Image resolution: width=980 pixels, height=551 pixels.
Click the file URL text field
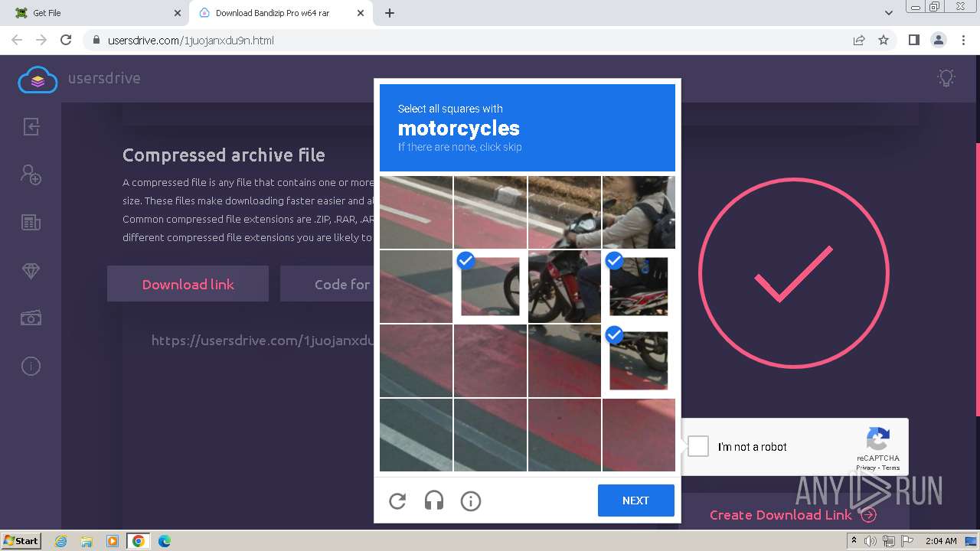point(263,341)
